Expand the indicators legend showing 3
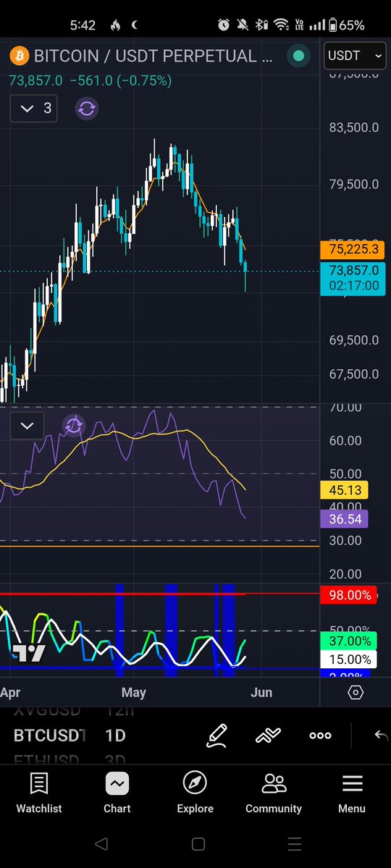This screenshot has height=868, width=391. 34,109
